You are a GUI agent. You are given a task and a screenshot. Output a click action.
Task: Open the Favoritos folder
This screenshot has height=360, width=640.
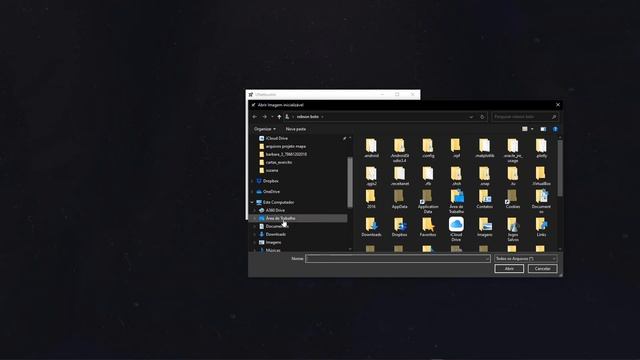tap(428, 227)
